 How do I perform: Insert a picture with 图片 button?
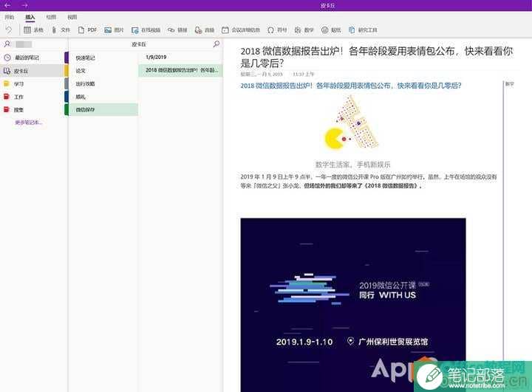pyautogui.click(x=114, y=30)
